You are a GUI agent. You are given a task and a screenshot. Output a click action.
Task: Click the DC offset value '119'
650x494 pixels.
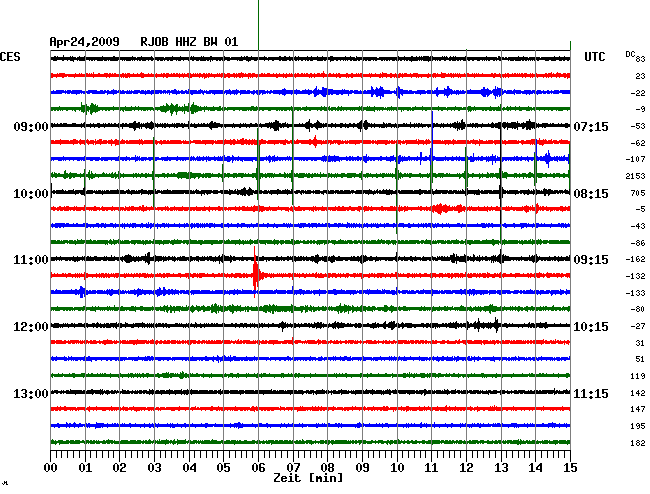click(x=638, y=376)
